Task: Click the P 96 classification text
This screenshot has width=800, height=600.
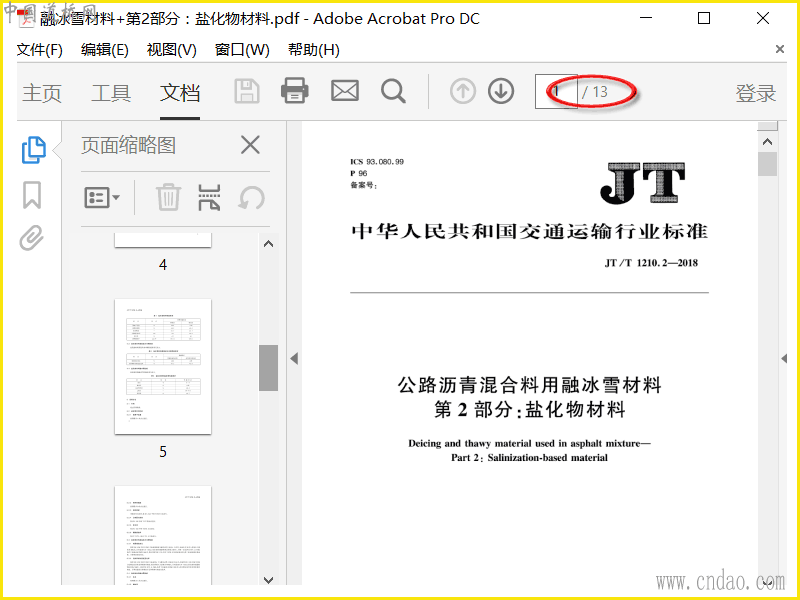Action: tap(359, 173)
